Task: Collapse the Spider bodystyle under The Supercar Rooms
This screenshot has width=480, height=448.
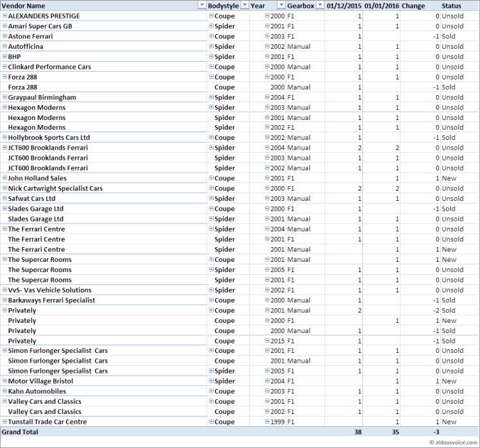Action: (x=210, y=270)
